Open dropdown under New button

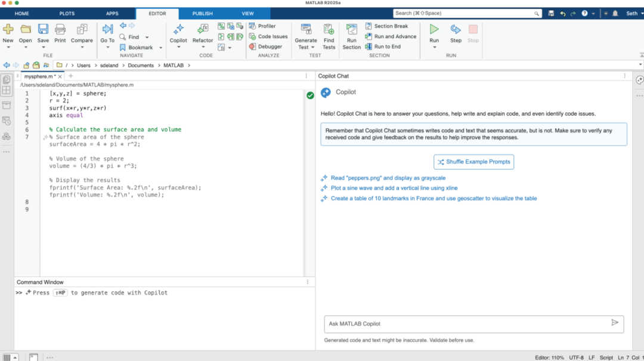(x=8, y=47)
